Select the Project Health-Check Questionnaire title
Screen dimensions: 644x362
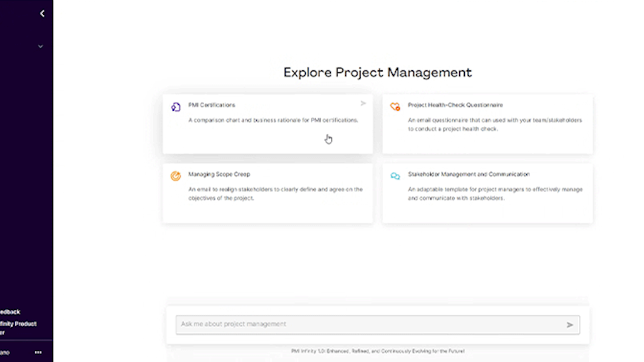[x=455, y=105]
